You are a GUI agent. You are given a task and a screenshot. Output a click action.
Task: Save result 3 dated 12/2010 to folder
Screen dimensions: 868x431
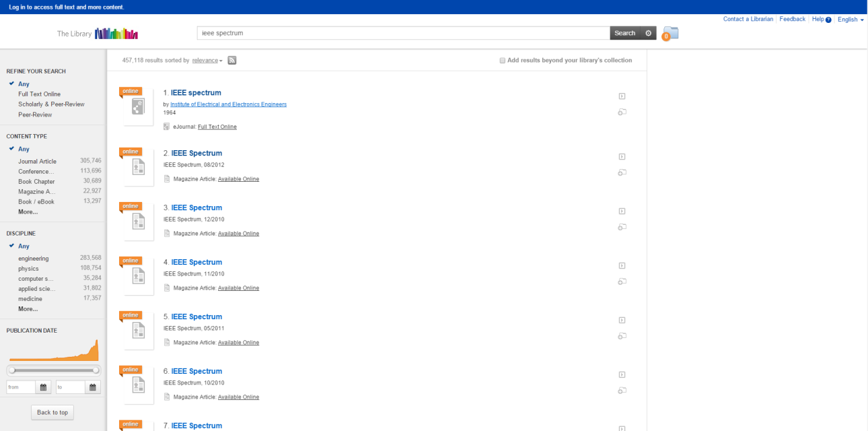point(622,227)
